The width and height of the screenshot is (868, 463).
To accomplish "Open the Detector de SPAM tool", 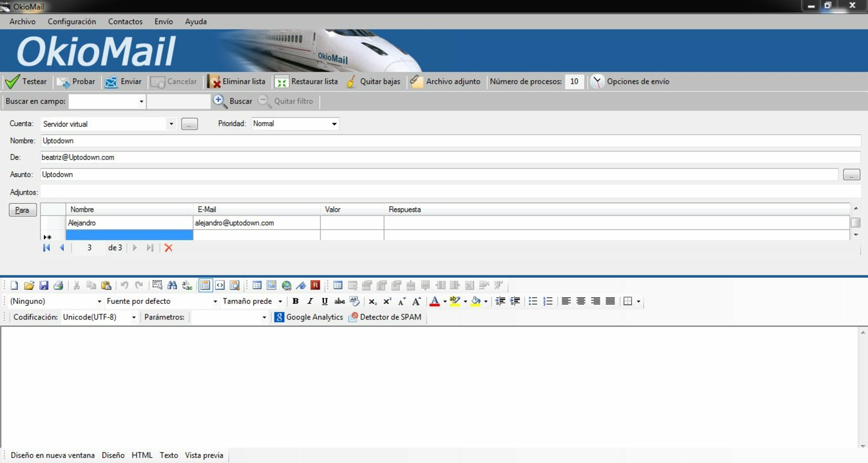I will click(385, 317).
